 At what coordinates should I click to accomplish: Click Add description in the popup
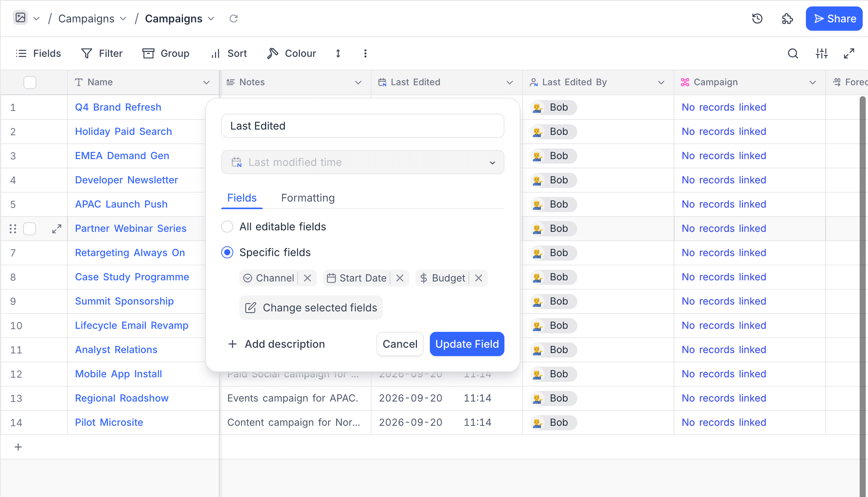[x=276, y=344]
